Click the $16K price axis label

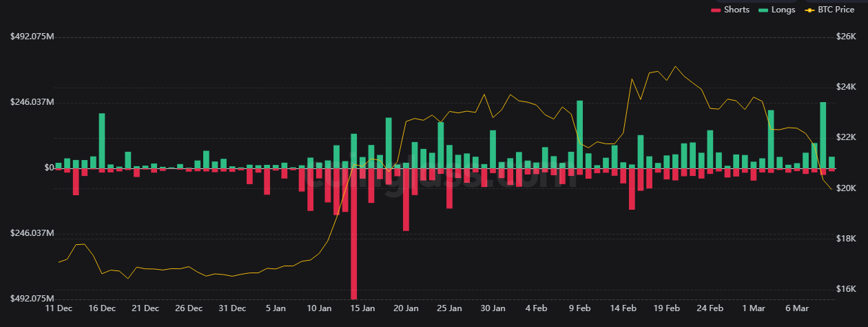tap(845, 289)
